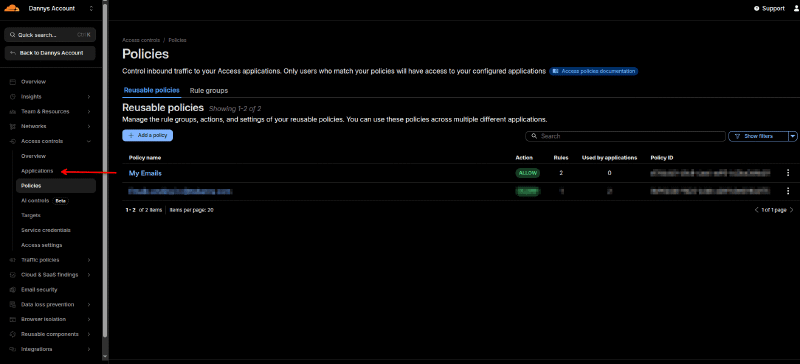Viewport: 800px width, 364px height.
Task: Click the Policy ID column header
Action: tap(662, 158)
